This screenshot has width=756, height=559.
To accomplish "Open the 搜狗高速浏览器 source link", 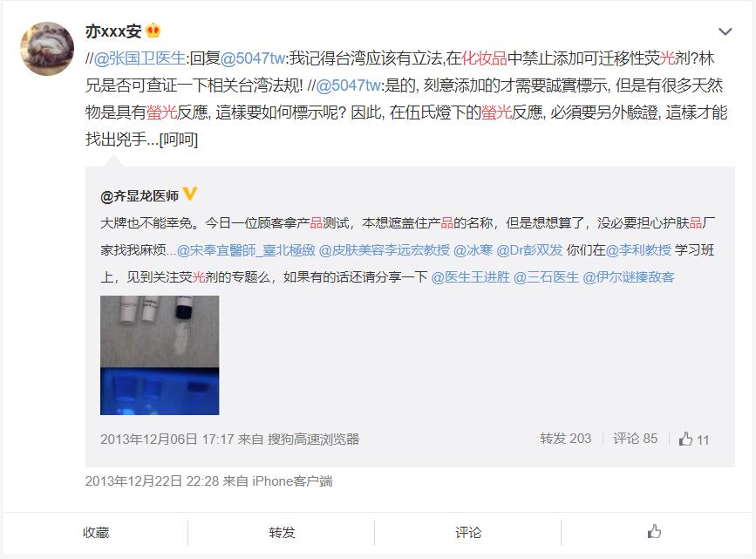I will point(313,439).
